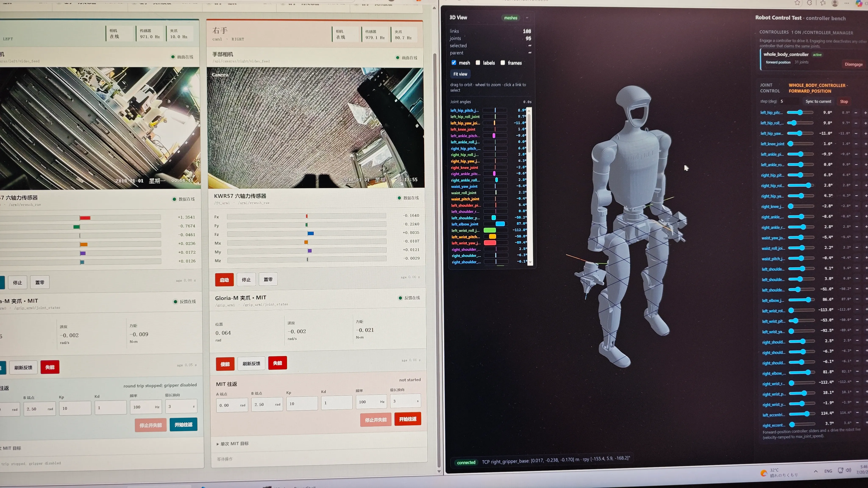Collapse the 3D View panel with minus button
This screenshot has height=488, width=868.
coord(527,18)
